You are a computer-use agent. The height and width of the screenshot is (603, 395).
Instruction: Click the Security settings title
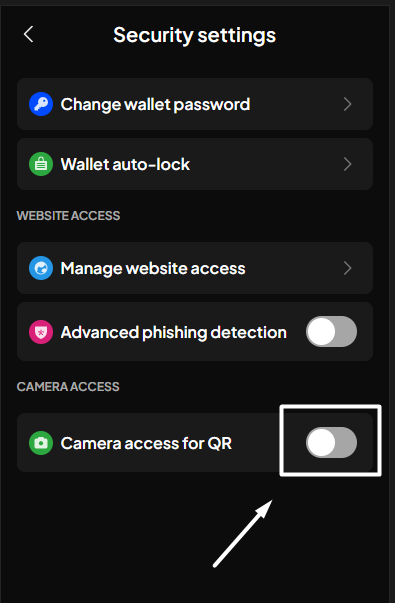click(x=195, y=35)
